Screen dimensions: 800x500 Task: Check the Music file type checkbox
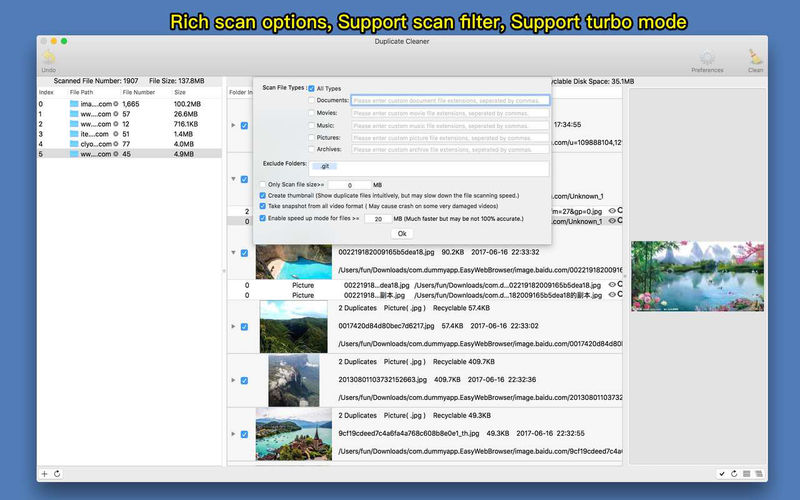pos(311,125)
